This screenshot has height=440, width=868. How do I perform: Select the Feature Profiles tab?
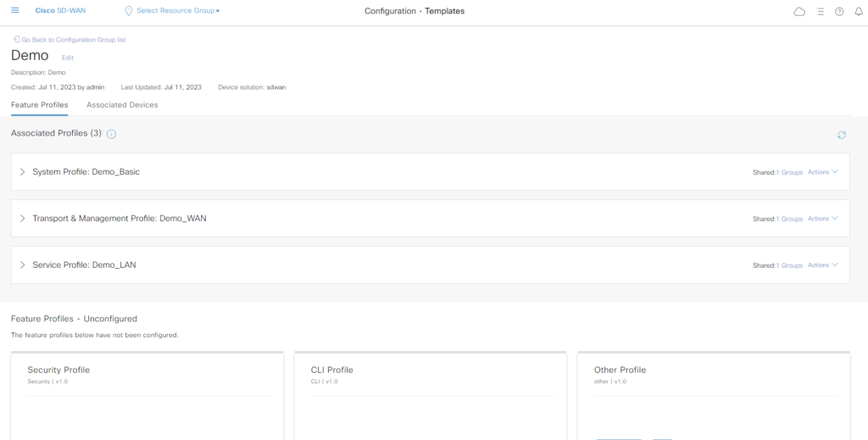40,105
